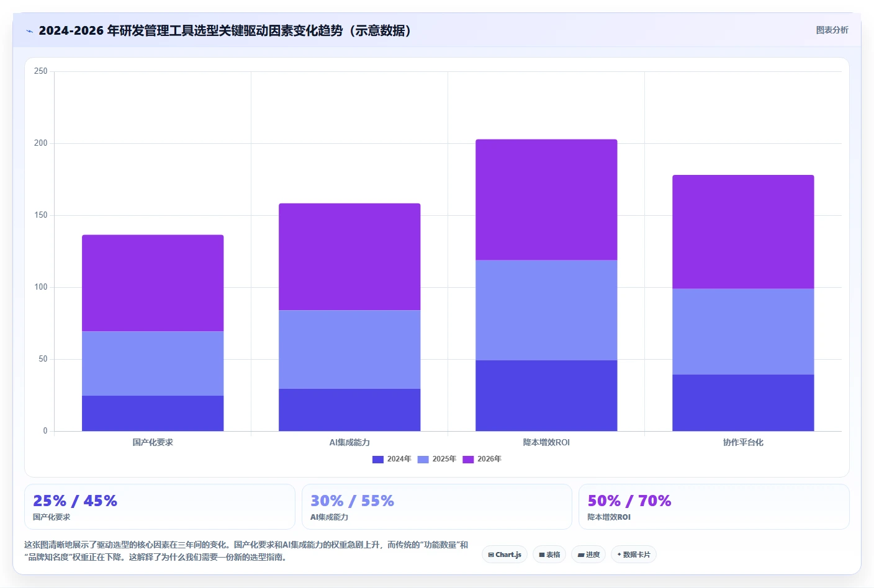The image size is (874, 588).
Task: Toggle the 2026年 legend item
Action: click(482, 459)
